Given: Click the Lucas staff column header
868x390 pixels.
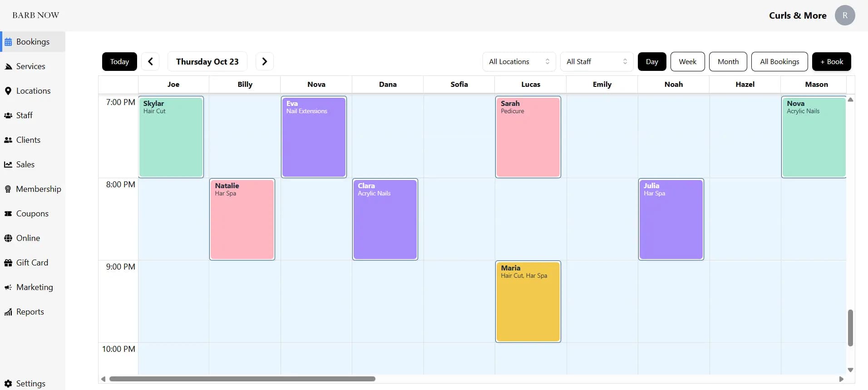Looking at the screenshot, I should [x=531, y=85].
